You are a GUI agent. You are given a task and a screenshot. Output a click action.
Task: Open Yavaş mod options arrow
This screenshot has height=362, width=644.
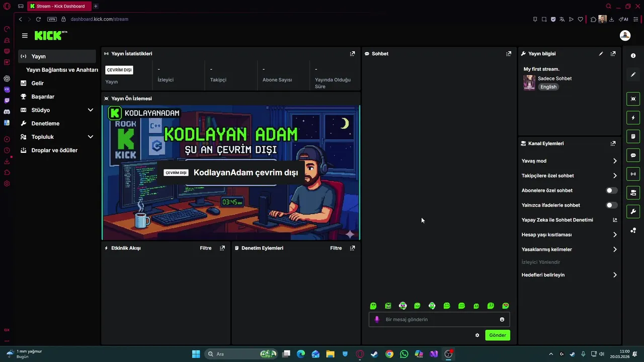[614, 161]
